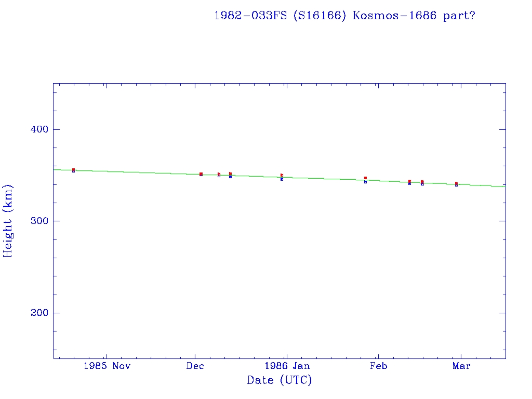The width and height of the screenshot is (532, 399).
Task: Select the rightmost data point just before Mar
Action: (456, 184)
